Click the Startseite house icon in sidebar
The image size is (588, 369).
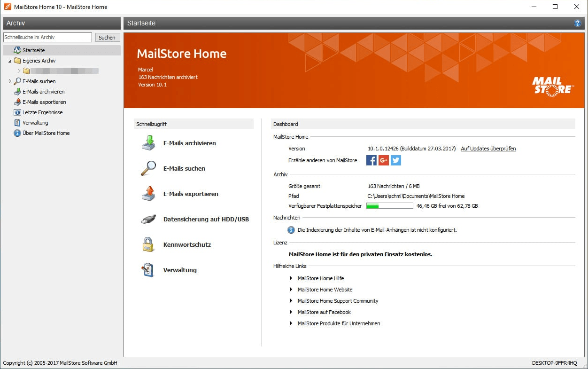(17, 50)
